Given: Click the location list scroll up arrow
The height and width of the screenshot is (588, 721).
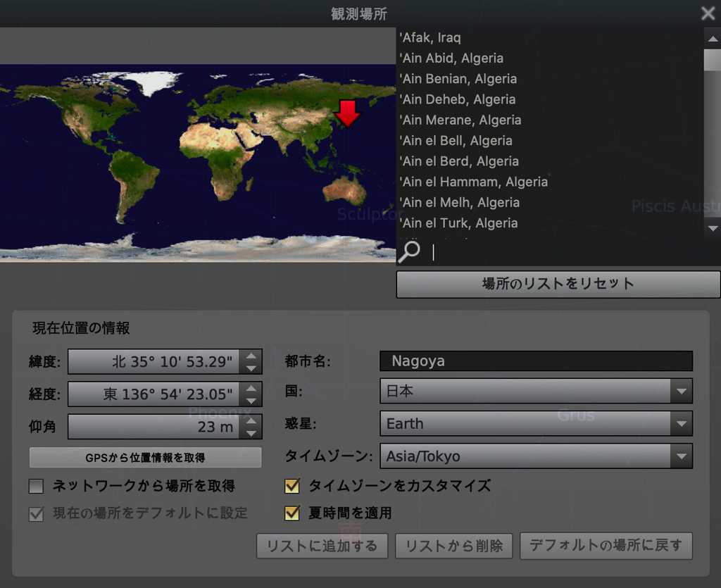Looking at the screenshot, I should 713,39.
